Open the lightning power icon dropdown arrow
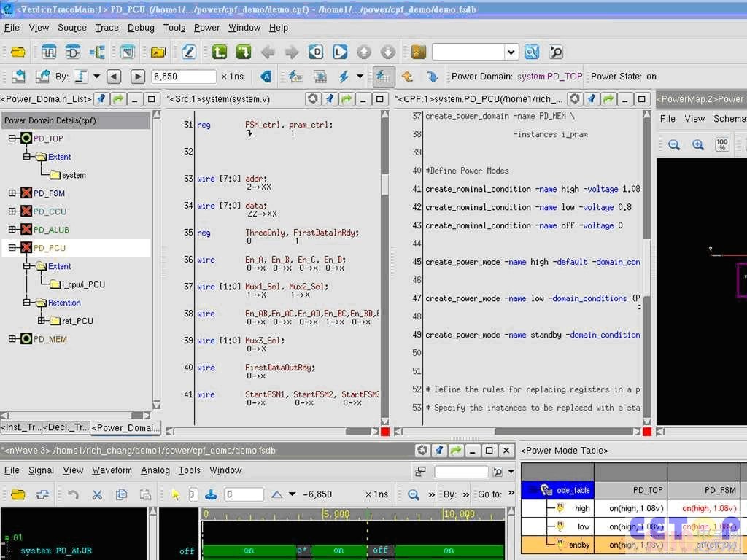The width and height of the screenshot is (747, 560). pyautogui.click(x=360, y=76)
